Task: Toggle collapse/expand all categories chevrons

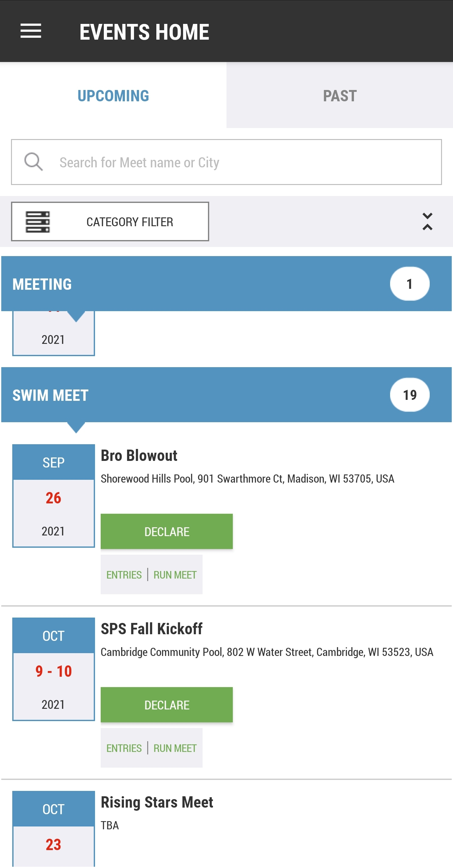Action: (427, 222)
